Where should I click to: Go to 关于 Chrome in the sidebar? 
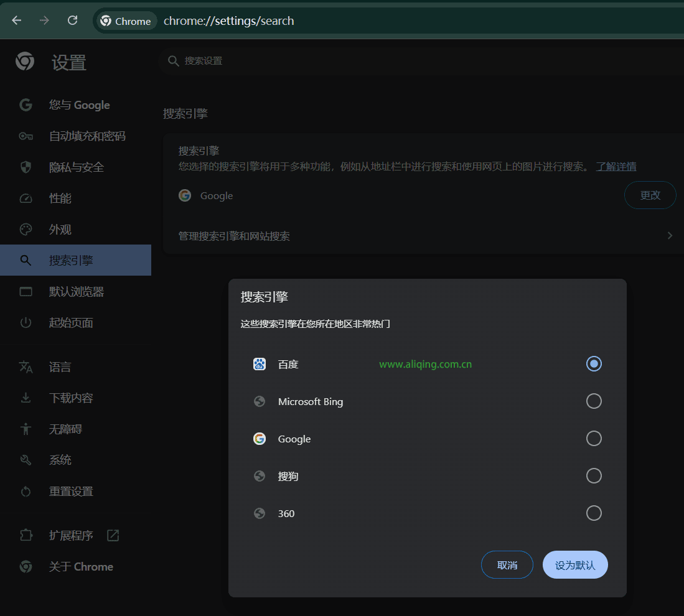[x=80, y=566]
